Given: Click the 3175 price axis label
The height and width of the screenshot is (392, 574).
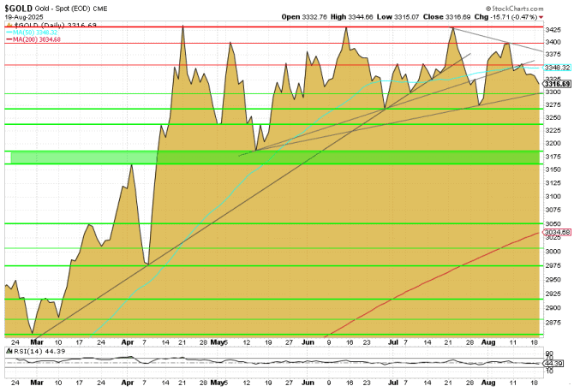Looking at the screenshot, I should [x=553, y=157].
